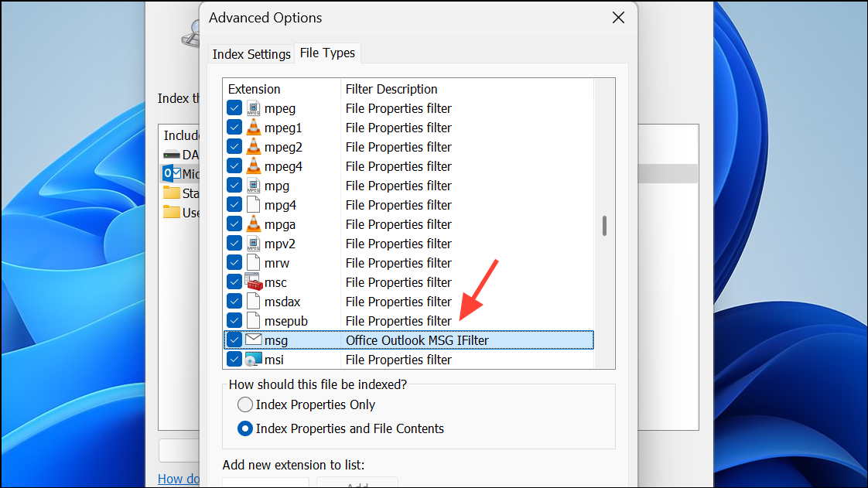The width and height of the screenshot is (868, 488).
Task: Uncheck the mpeg4 extension checkbox
Action: coord(234,166)
